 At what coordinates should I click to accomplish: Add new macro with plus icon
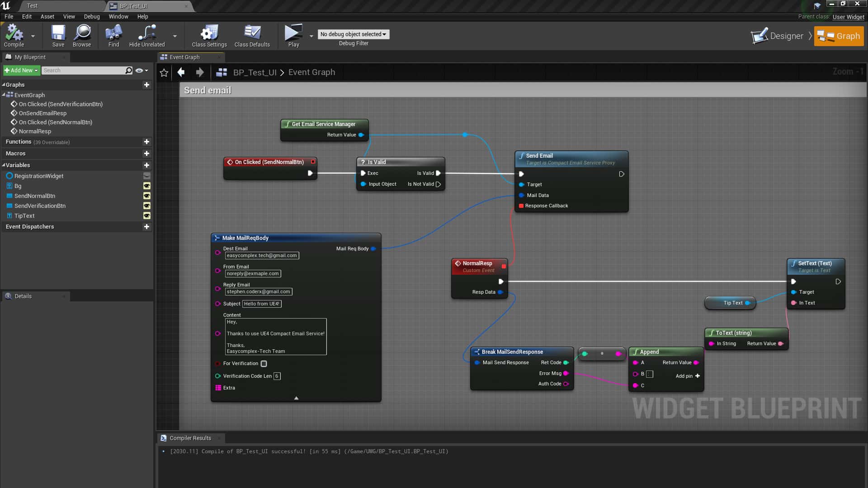pos(146,154)
